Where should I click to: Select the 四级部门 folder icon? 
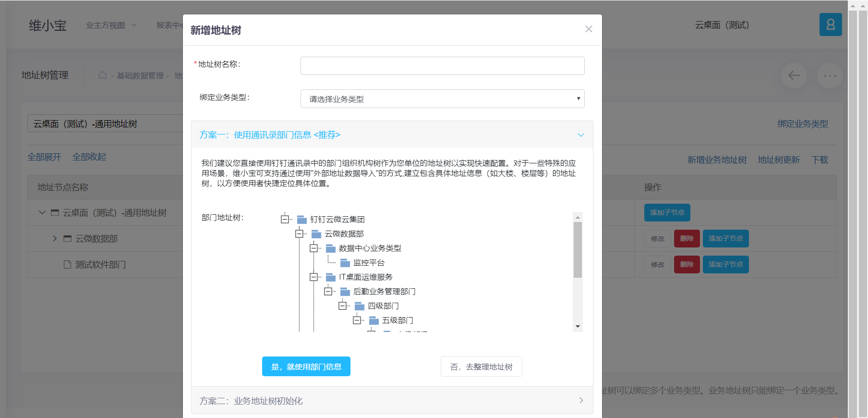tap(360, 306)
